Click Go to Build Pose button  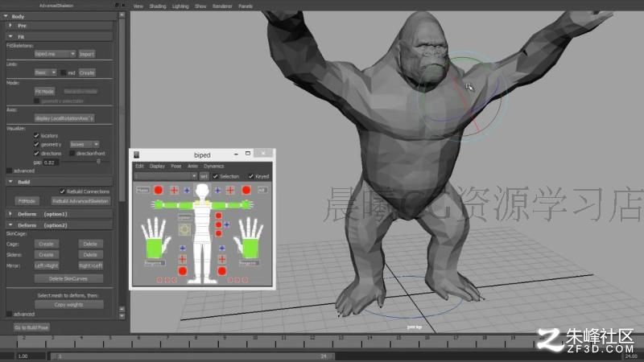[x=31, y=327]
